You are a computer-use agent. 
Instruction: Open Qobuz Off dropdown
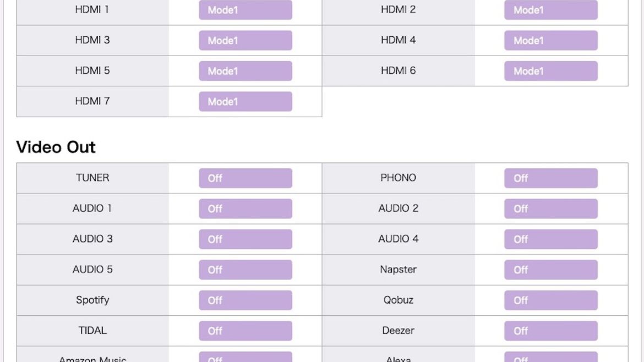[550, 300]
